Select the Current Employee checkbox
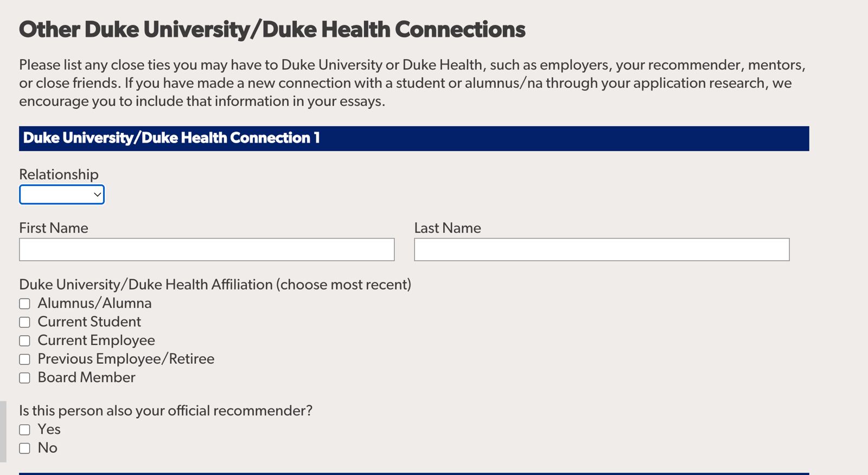The image size is (868, 475). point(25,341)
